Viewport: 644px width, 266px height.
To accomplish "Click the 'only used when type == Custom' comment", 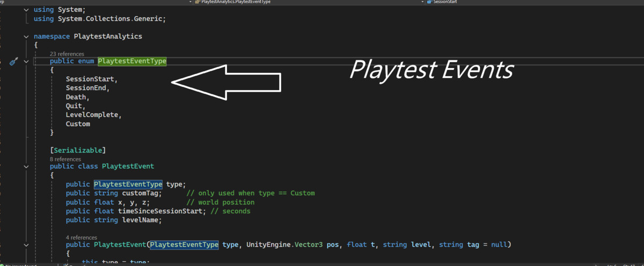I will tap(251, 193).
